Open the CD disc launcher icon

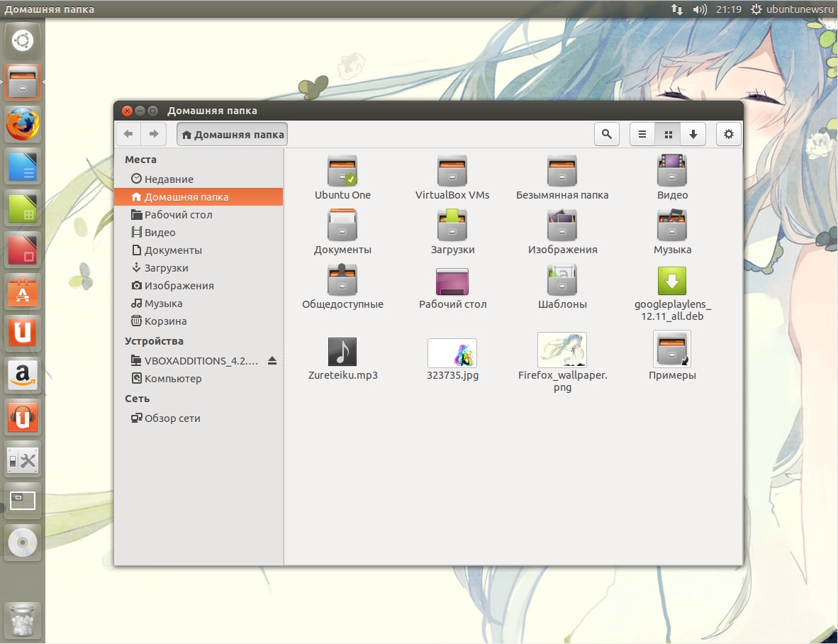(23, 543)
